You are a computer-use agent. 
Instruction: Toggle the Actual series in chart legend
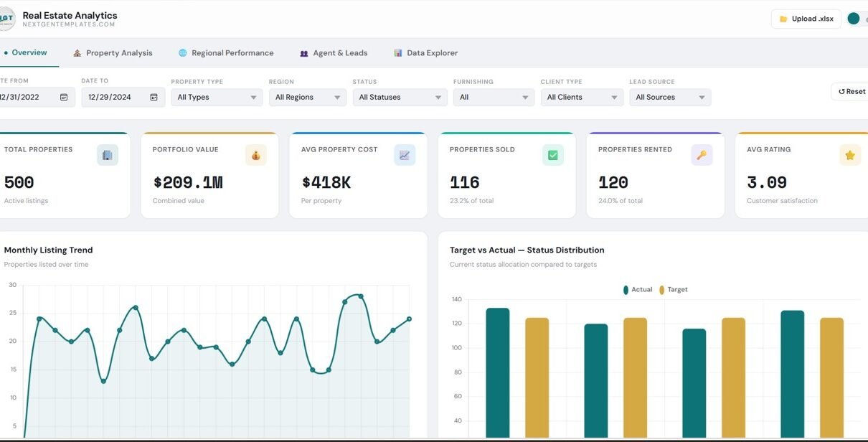pyautogui.click(x=638, y=290)
